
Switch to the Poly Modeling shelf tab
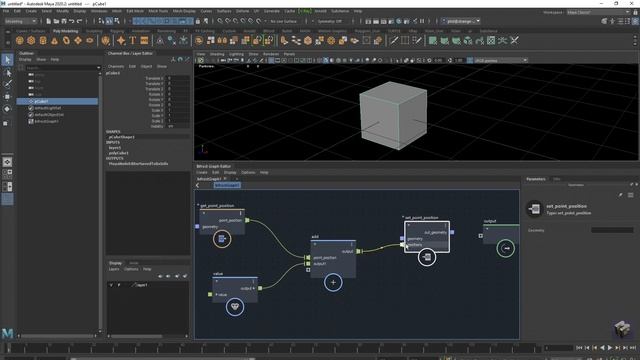(65, 31)
